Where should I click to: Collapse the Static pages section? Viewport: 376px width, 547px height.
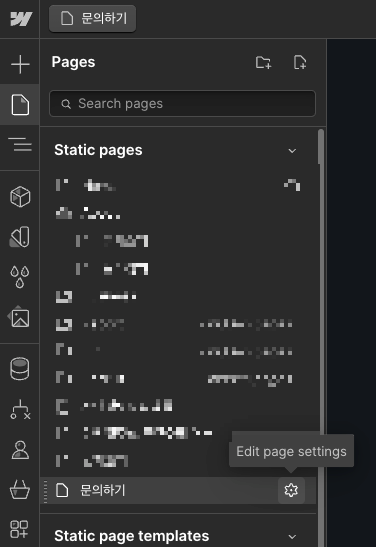pos(292,151)
